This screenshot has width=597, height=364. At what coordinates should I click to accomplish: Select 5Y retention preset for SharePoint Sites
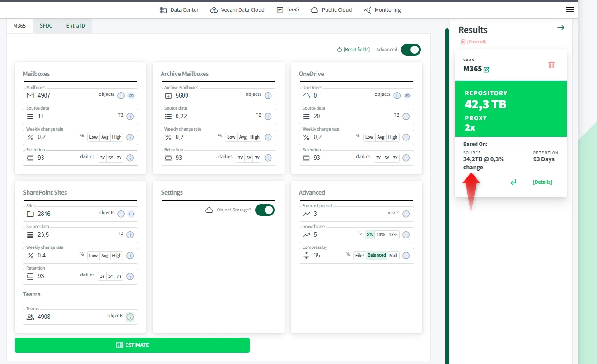(x=111, y=276)
